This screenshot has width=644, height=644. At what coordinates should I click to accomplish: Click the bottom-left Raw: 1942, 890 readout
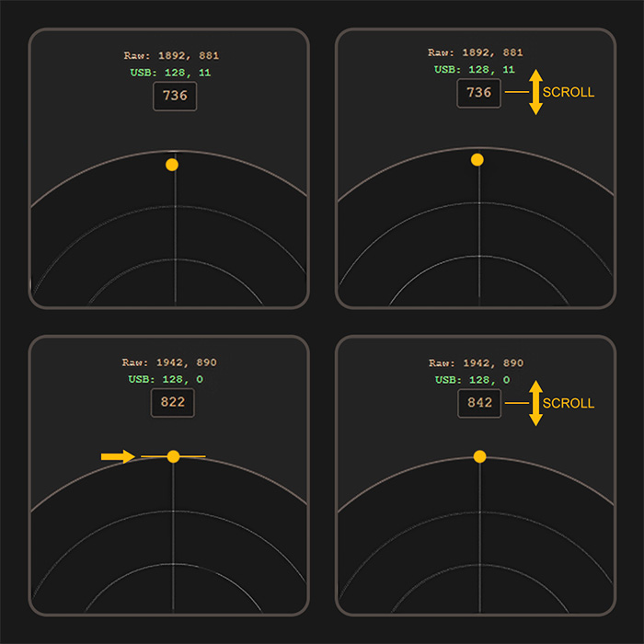pyautogui.click(x=169, y=362)
